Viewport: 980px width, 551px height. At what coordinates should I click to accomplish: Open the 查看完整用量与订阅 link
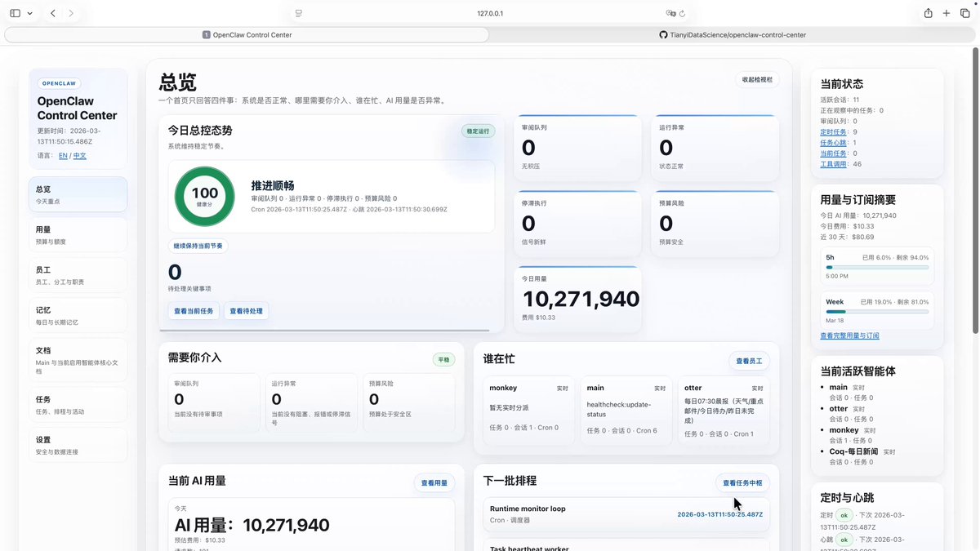coord(849,335)
